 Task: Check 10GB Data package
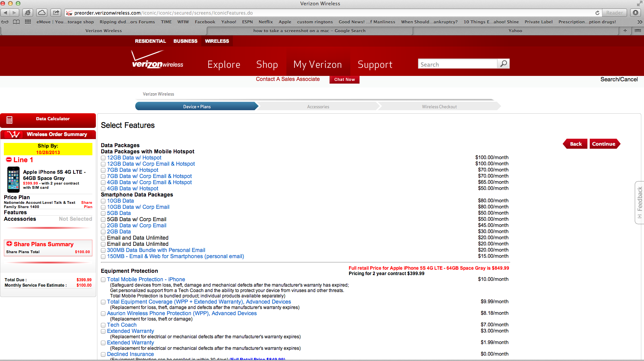pos(103,201)
